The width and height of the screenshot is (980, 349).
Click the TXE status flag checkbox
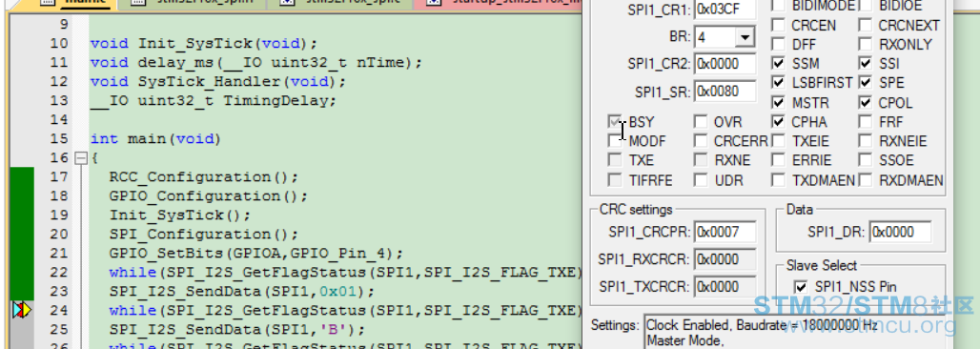[615, 160]
